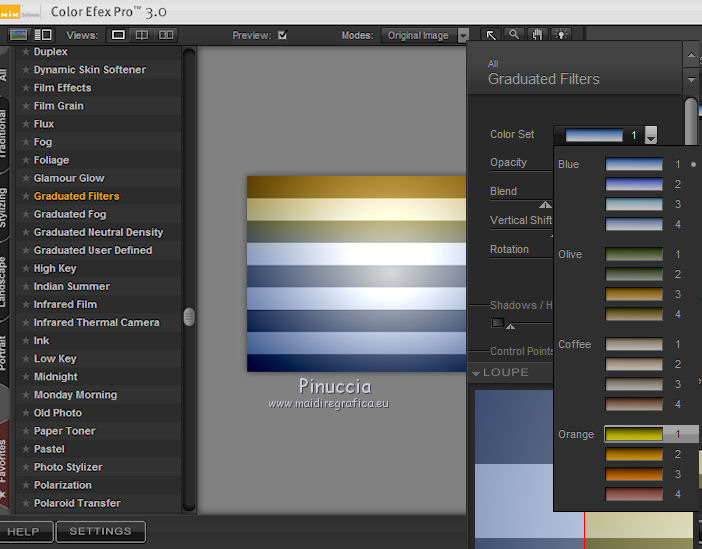Favorite star for Infrared Film
Viewport: 702px width, 549px height.
coord(26,305)
